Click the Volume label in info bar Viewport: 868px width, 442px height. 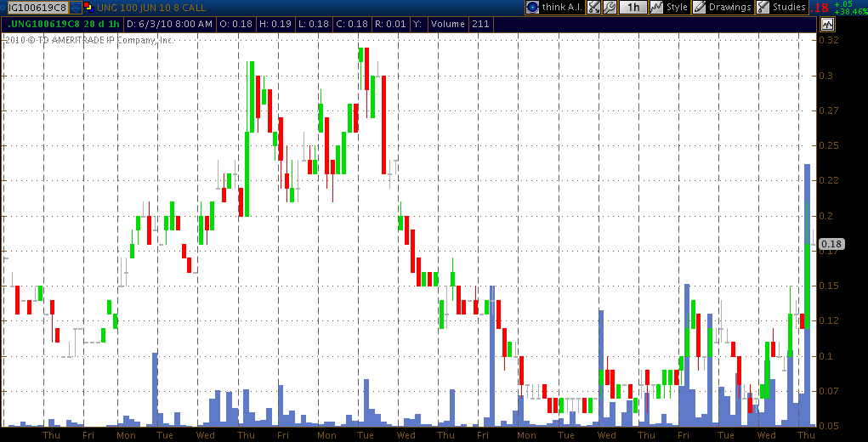(447, 25)
